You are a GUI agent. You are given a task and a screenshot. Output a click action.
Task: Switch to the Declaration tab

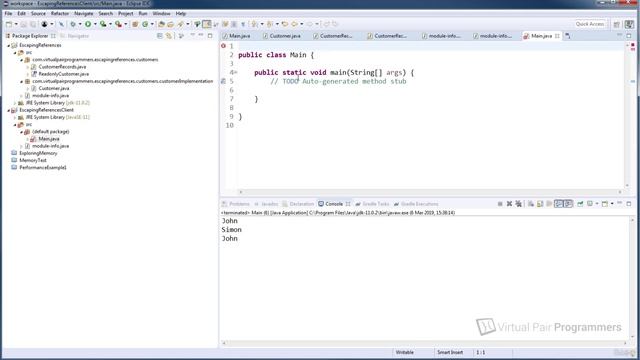click(x=298, y=204)
